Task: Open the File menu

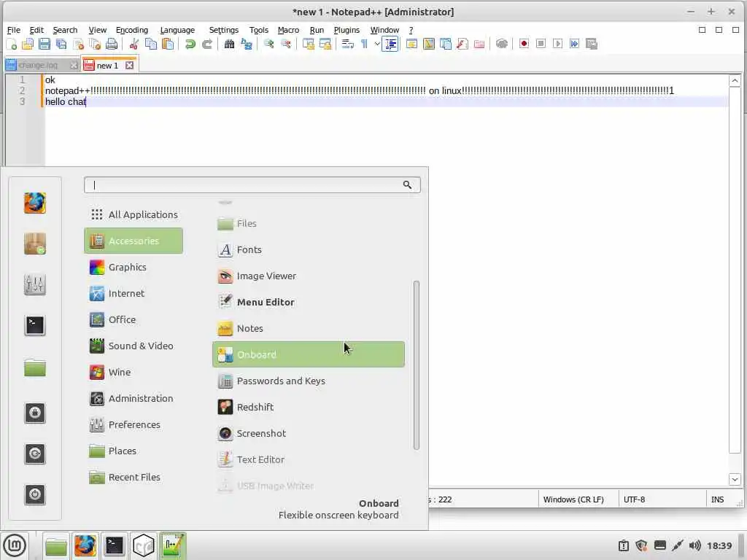Action: (13, 30)
